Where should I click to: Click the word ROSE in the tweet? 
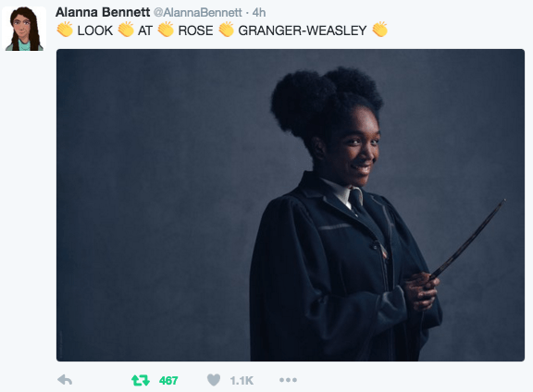195,31
